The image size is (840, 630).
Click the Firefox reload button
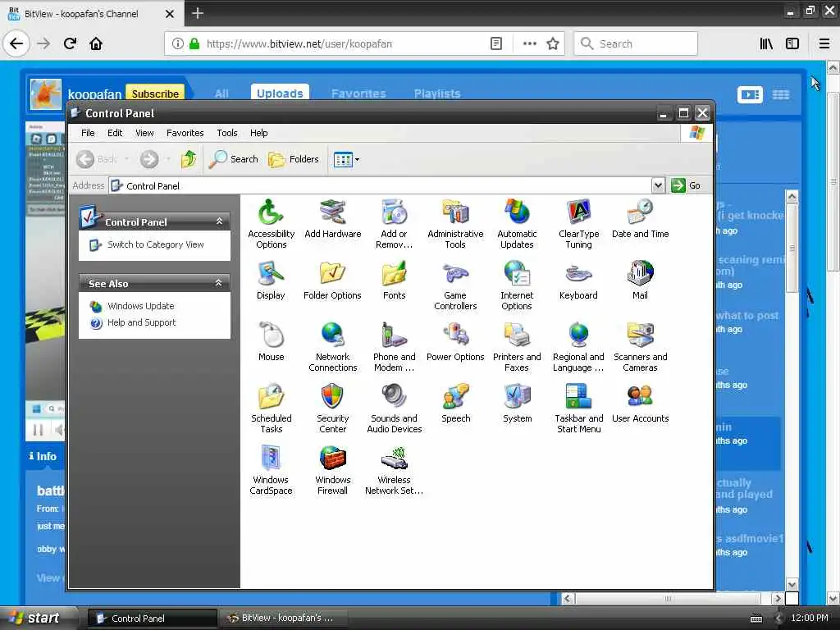[x=71, y=43]
